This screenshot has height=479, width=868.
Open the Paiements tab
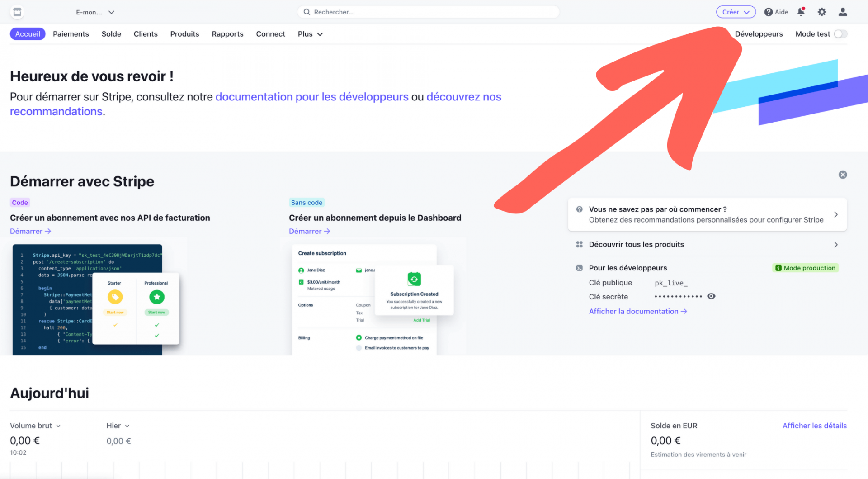[x=71, y=34]
